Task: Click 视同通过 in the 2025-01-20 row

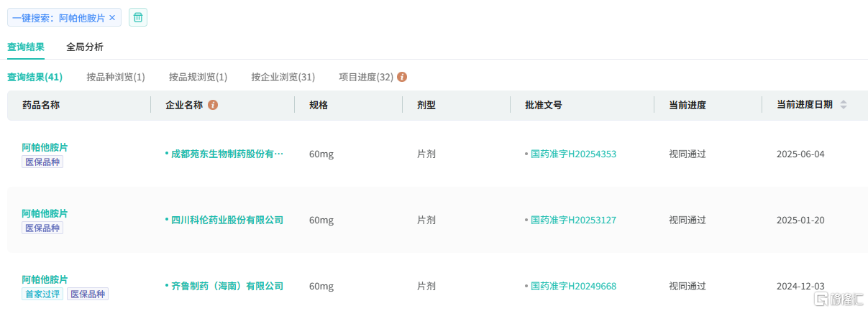Action: [687, 220]
